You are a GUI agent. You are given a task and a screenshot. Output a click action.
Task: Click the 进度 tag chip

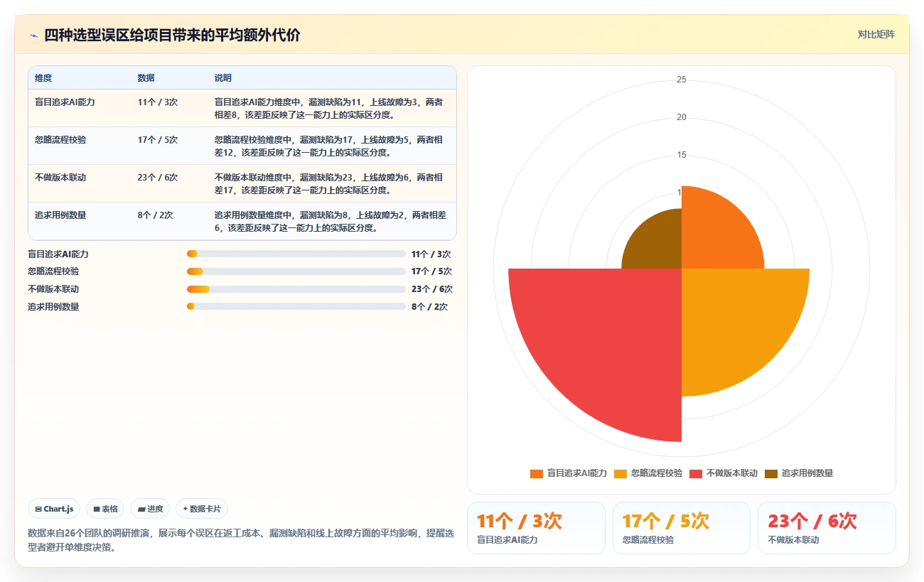[x=150, y=509]
